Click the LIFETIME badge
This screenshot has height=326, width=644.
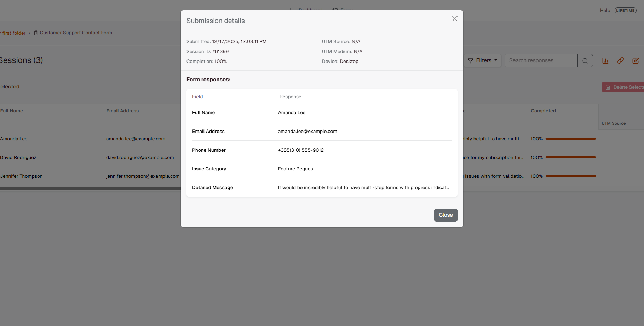tap(625, 10)
